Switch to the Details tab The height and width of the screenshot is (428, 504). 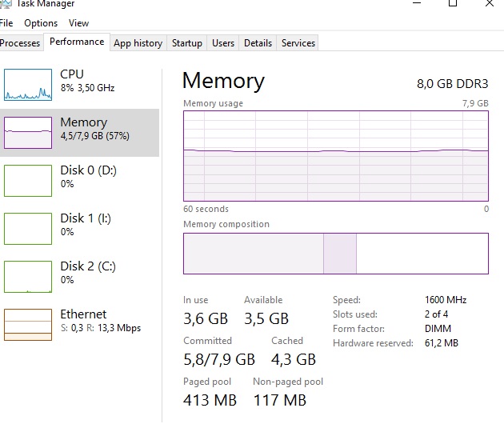[x=258, y=43]
